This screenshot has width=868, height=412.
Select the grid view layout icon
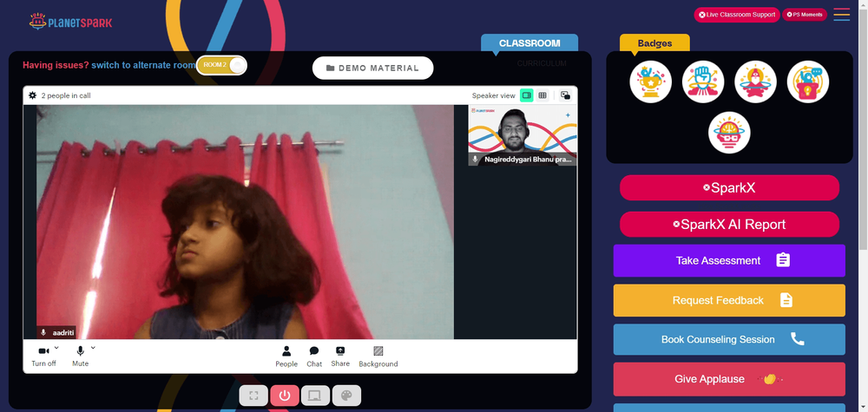click(x=542, y=95)
